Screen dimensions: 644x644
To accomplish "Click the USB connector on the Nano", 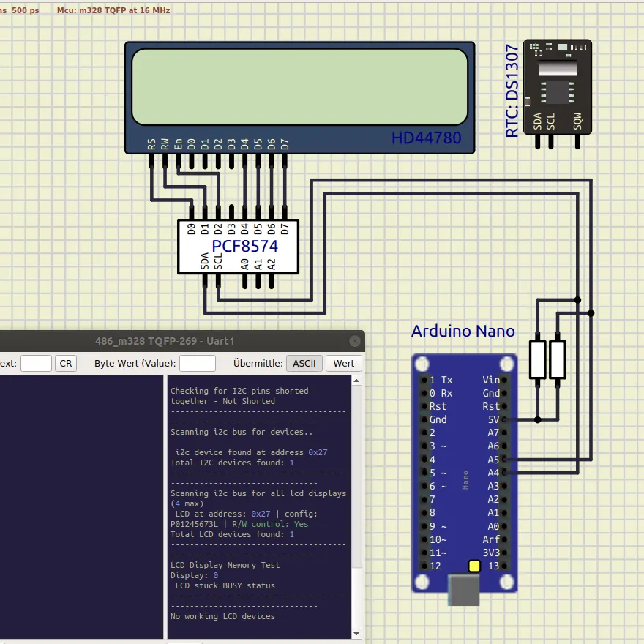I will point(464,589).
